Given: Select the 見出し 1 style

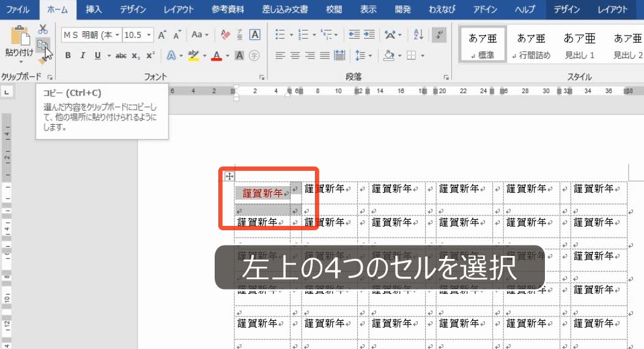Looking at the screenshot, I should [x=580, y=45].
